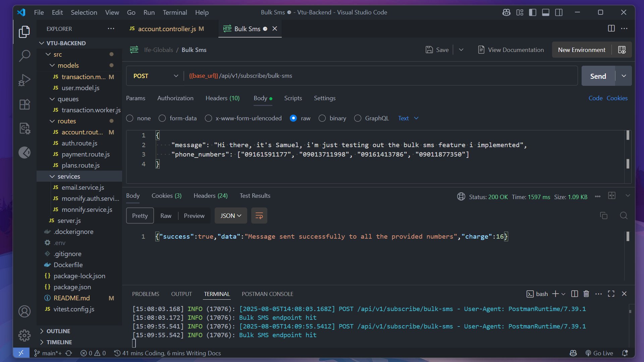Open the POST method dropdown
The height and width of the screenshot is (362, 644).
coord(155,76)
